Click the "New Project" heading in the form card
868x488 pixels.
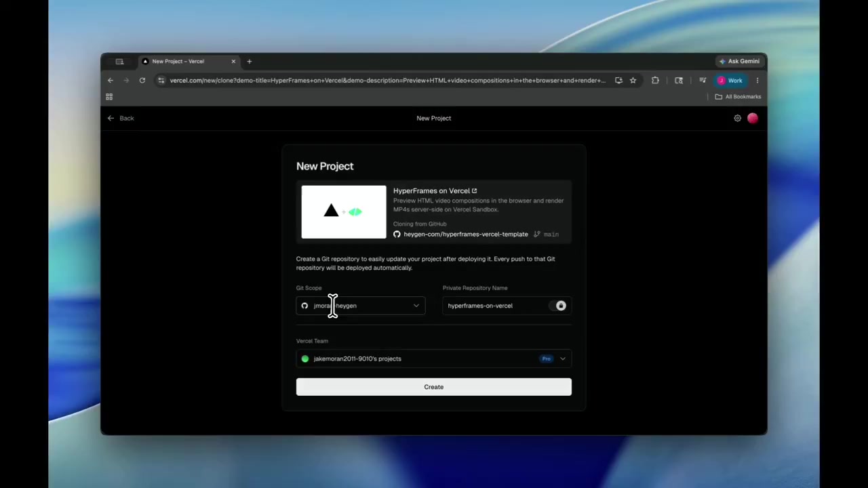pos(325,166)
